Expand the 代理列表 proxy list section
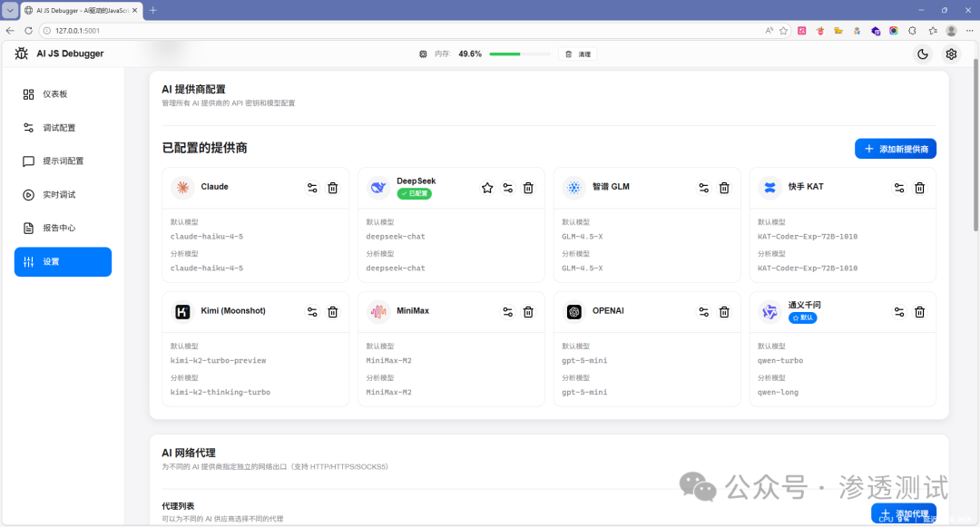The height and width of the screenshot is (527, 980). [x=180, y=505]
